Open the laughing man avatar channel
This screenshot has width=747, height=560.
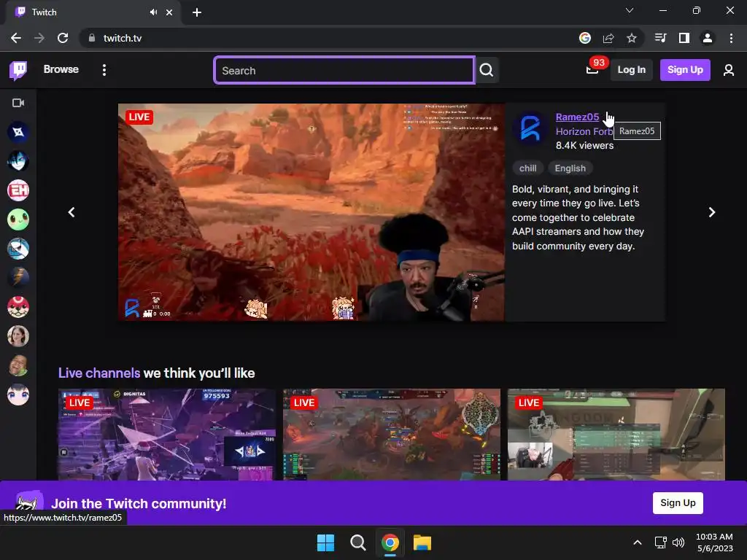coord(18,365)
